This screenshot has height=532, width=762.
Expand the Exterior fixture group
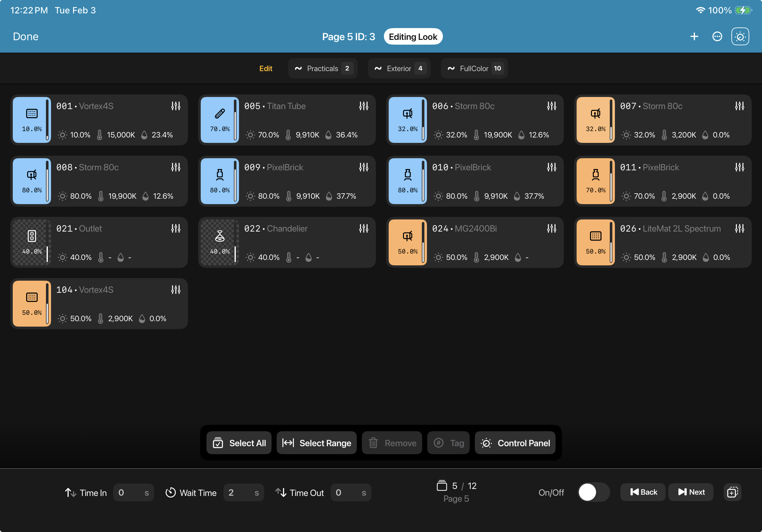click(x=399, y=68)
